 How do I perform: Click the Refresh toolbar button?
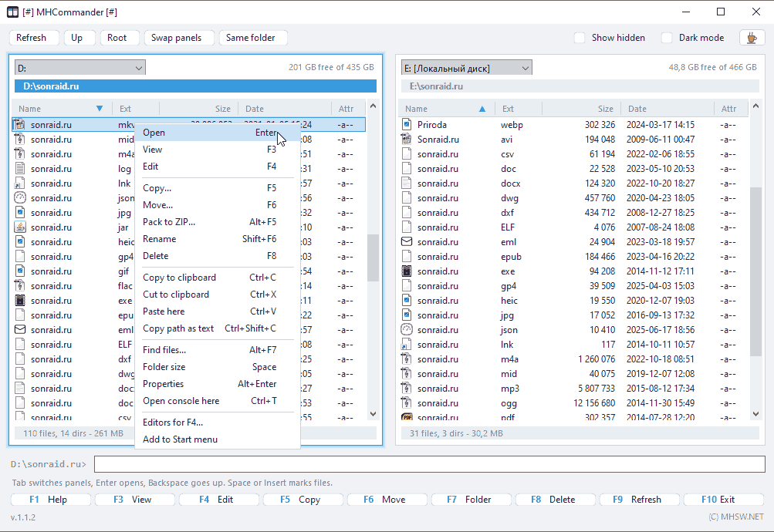click(34, 38)
